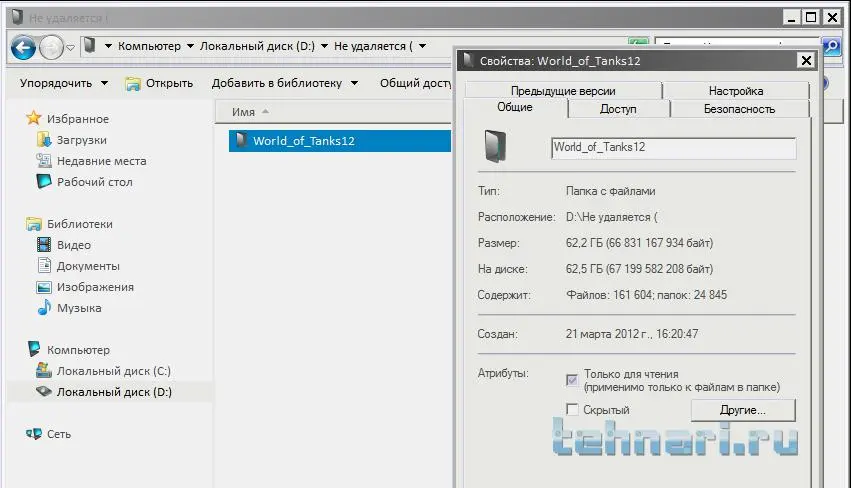Click the folder icon in the address bar
This screenshot has height=488, width=851.
90,46
